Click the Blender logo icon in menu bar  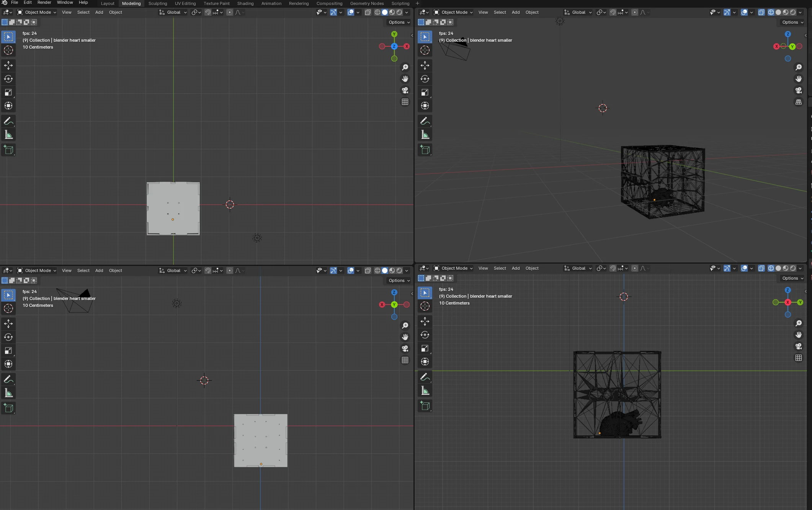(5, 3)
